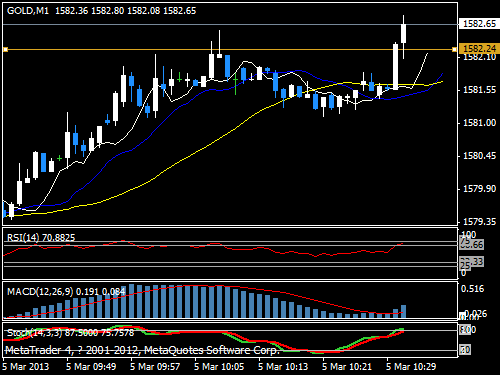Click the latest tall white candlestick
500x375 pixels.
tap(395, 67)
